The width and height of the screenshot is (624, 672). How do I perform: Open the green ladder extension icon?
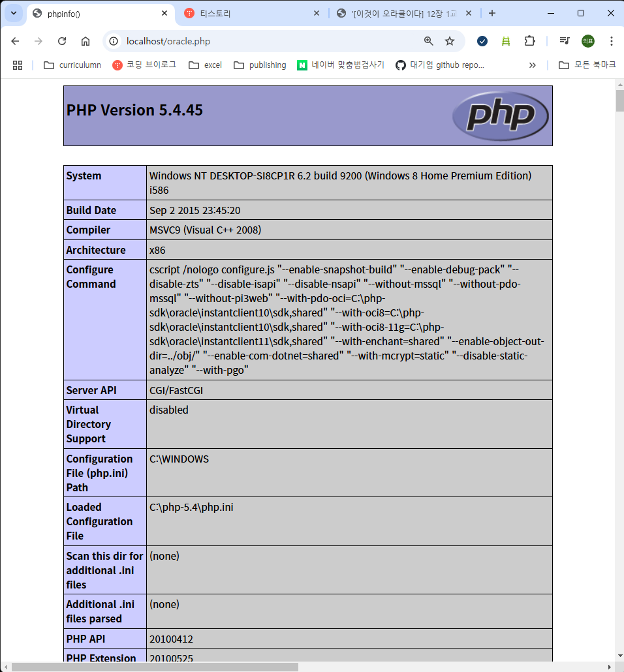click(506, 41)
